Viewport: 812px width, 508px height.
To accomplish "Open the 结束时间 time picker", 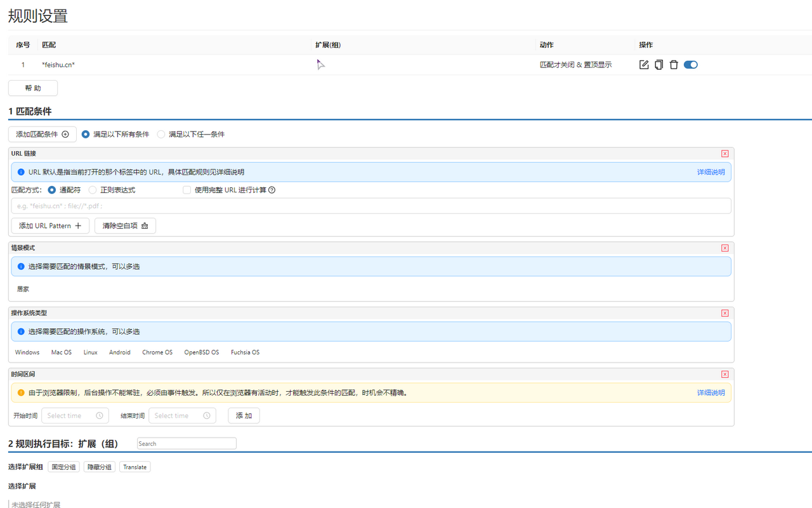I will (x=182, y=415).
